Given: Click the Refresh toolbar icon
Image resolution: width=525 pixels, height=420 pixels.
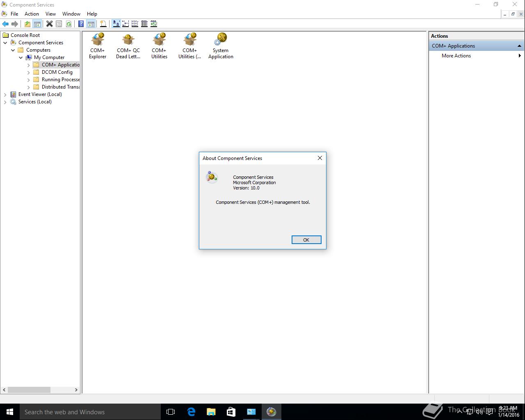Looking at the screenshot, I should (x=68, y=24).
